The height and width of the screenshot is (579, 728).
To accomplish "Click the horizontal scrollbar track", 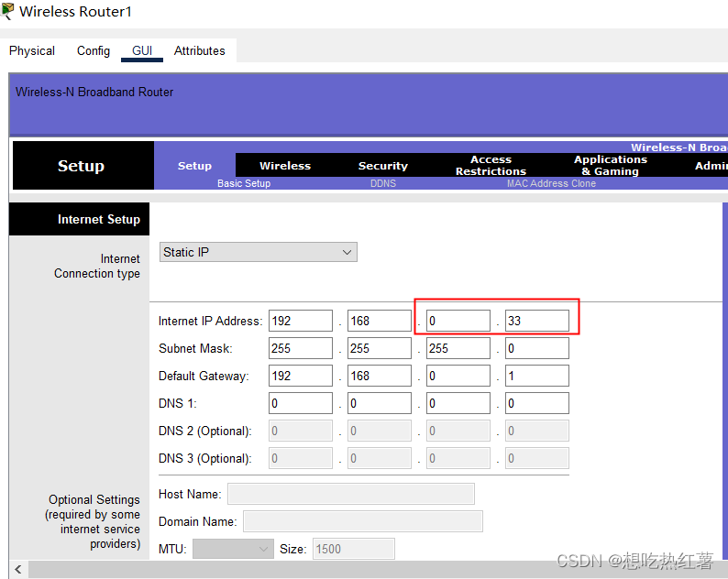I will [376, 569].
